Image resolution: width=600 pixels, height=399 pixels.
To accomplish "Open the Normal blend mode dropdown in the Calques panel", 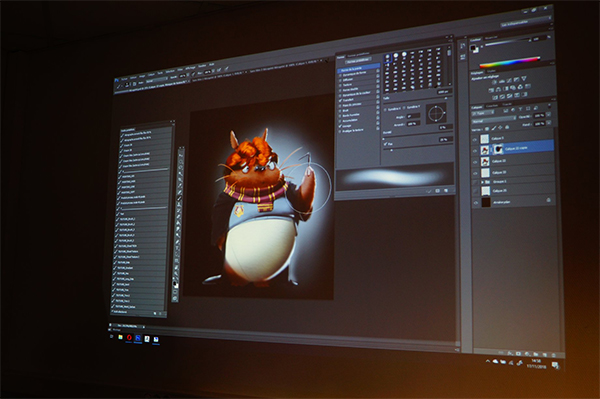I will pos(493,121).
